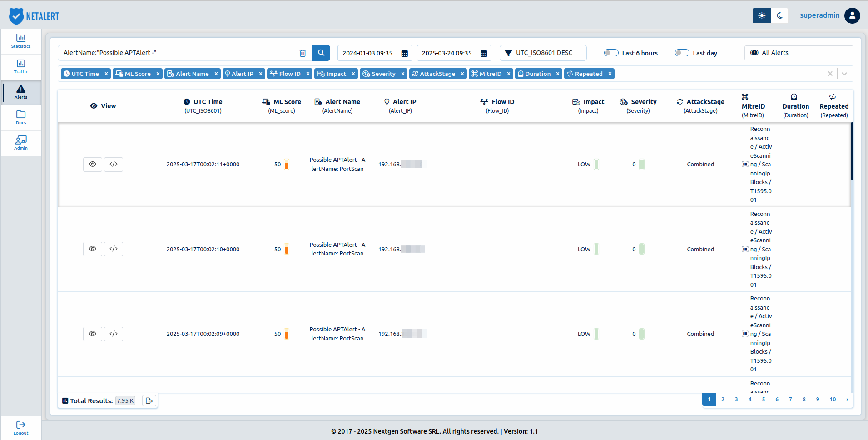868x440 pixels.
Task: Click LOW impact indicator of 00:02:10 alert
Action: coord(596,249)
